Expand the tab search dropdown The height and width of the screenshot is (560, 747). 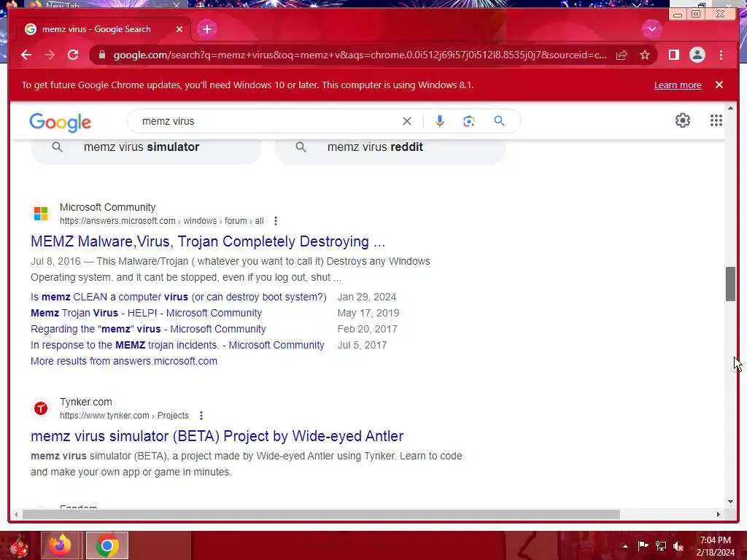(x=651, y=29)
